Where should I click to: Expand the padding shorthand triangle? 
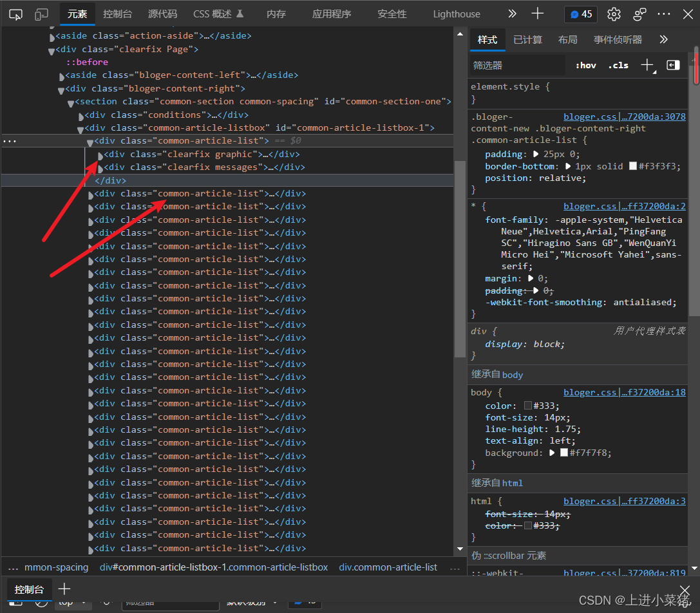pos(536,154)
